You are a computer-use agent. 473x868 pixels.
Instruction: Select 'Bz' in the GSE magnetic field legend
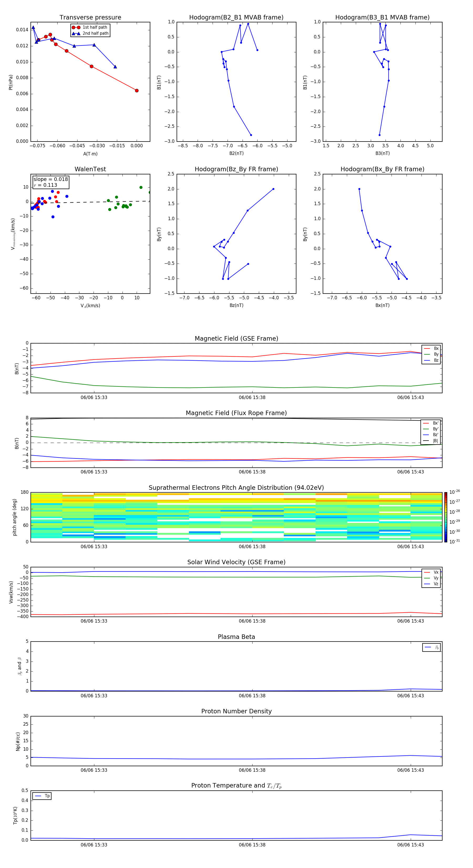(x=431, y=360)
